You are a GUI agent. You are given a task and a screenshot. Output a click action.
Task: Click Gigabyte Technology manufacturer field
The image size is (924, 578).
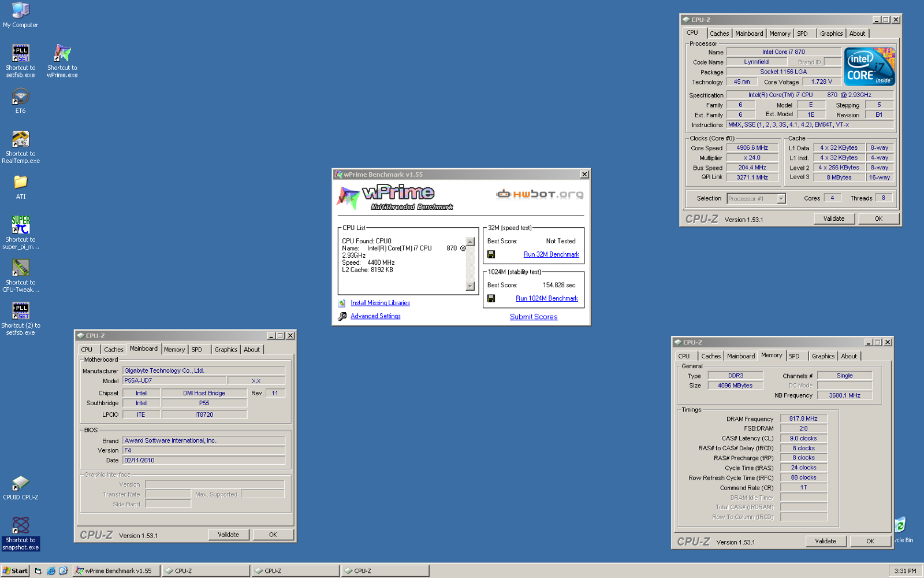(203, 370)
